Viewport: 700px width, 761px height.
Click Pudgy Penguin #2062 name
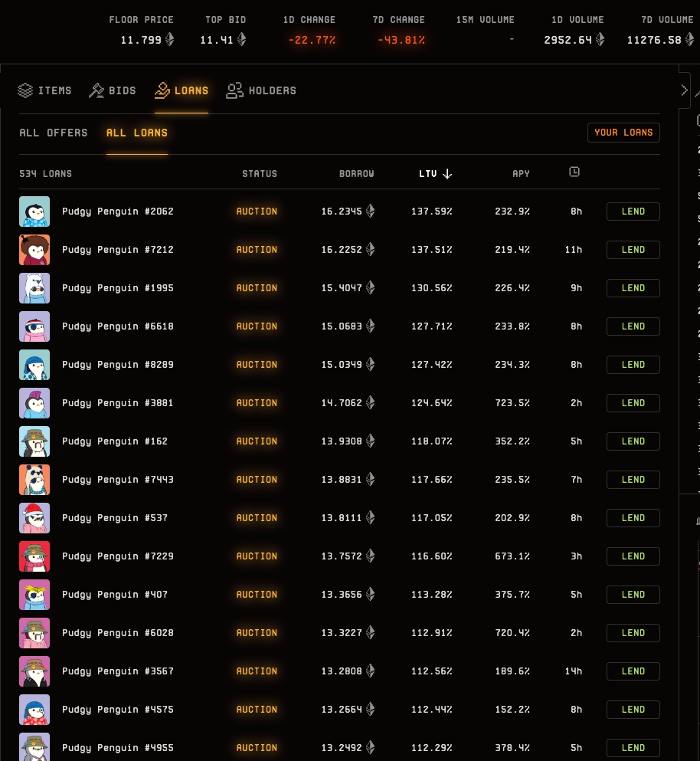(117, 212)
